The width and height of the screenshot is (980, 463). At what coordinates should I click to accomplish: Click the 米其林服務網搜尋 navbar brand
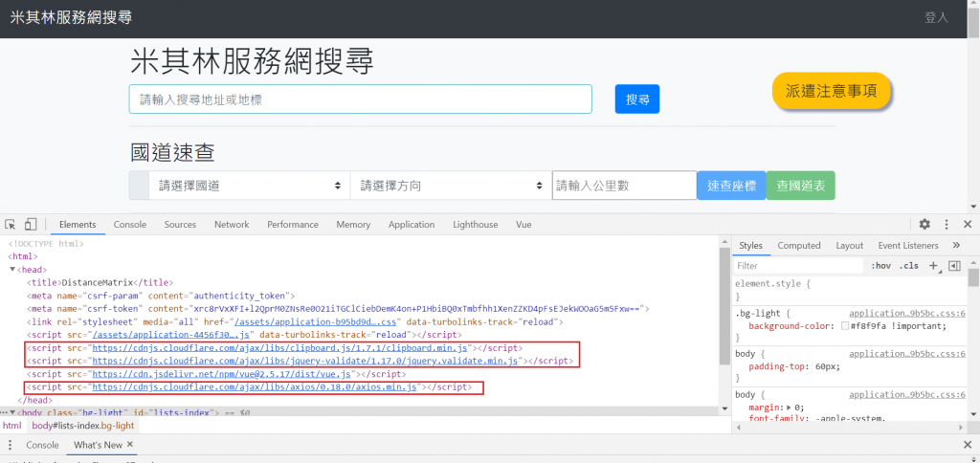pos(71,17)
